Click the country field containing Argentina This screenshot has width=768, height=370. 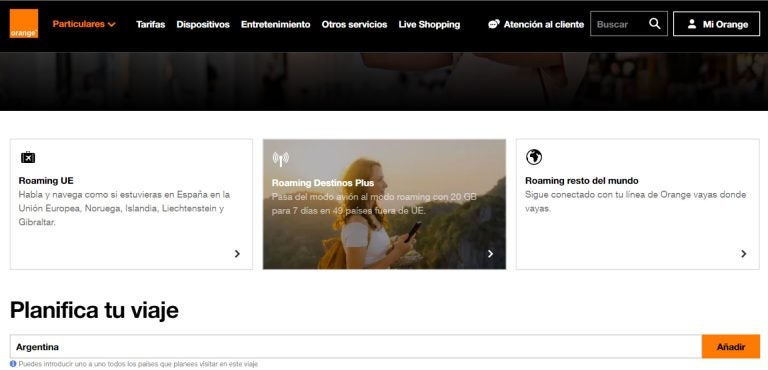pos(356,347)
